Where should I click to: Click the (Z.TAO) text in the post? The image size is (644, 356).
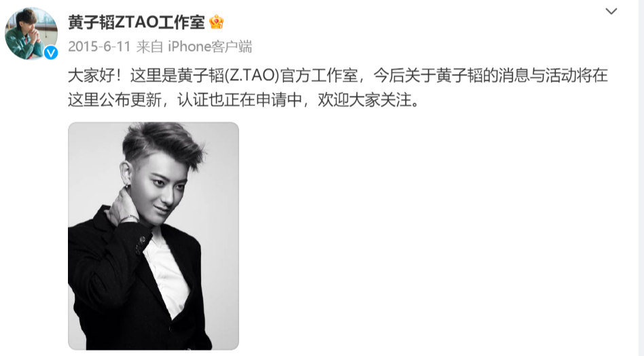point(252,75)
